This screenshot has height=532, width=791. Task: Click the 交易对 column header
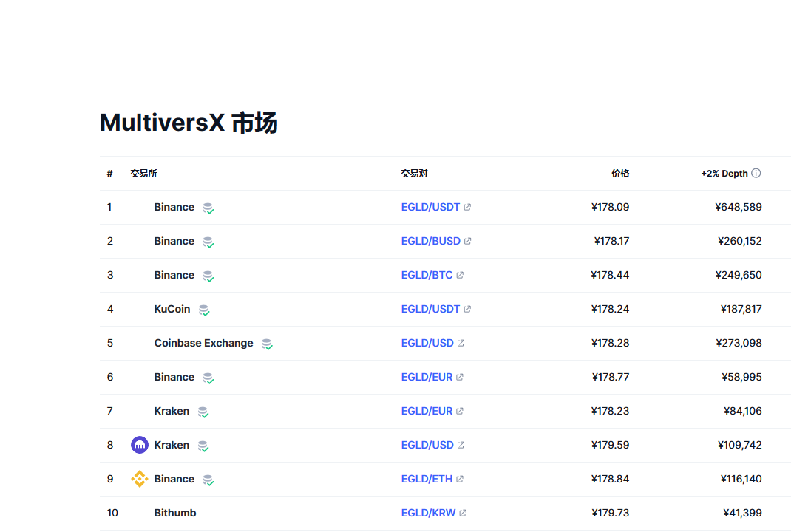point(414,174)
